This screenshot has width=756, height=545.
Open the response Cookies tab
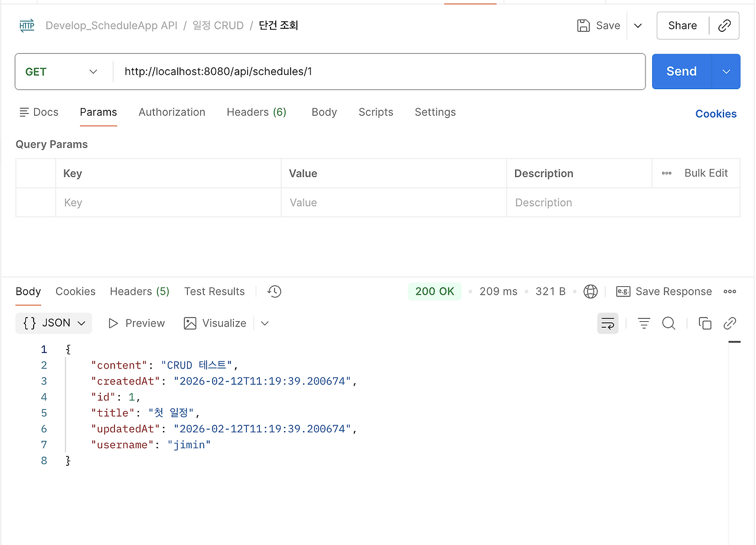click(76, 291)
